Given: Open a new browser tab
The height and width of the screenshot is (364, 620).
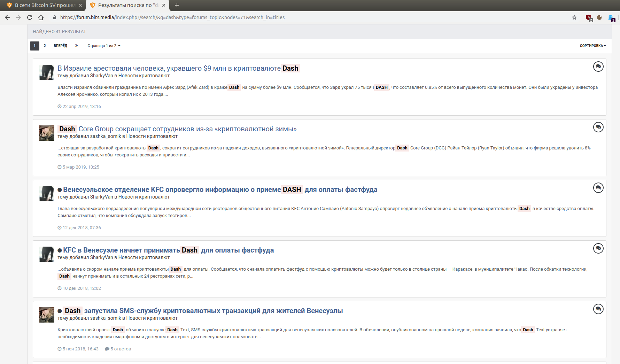Looking at the screenshot, I should [x=177, y=5].
